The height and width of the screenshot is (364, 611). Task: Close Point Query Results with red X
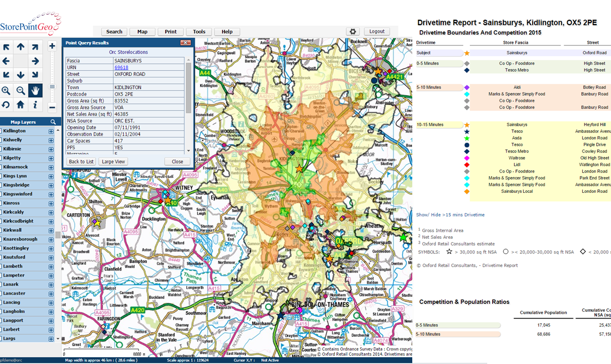(185, 43)
